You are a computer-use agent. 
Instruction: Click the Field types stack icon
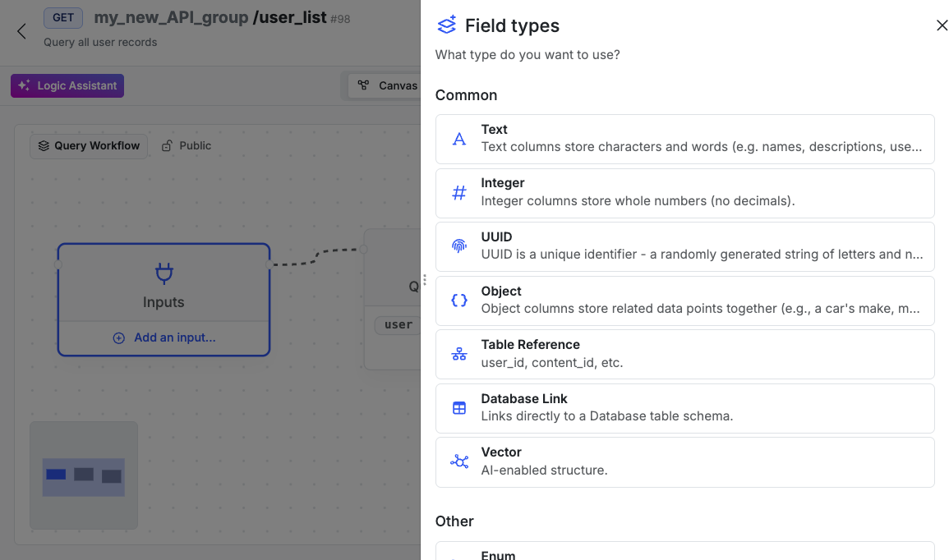(x=446, y=25)
